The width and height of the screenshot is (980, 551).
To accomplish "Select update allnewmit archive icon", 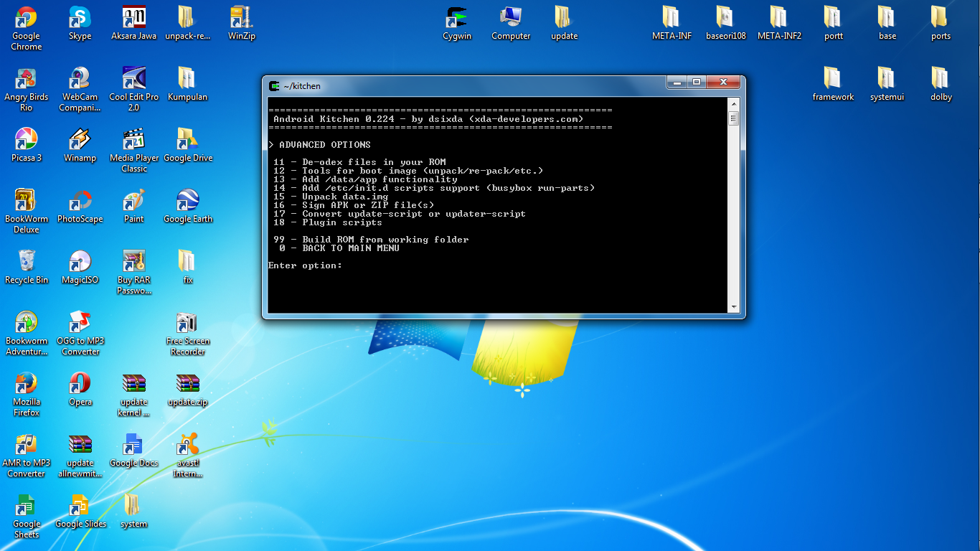I will (x=80, y=455).
